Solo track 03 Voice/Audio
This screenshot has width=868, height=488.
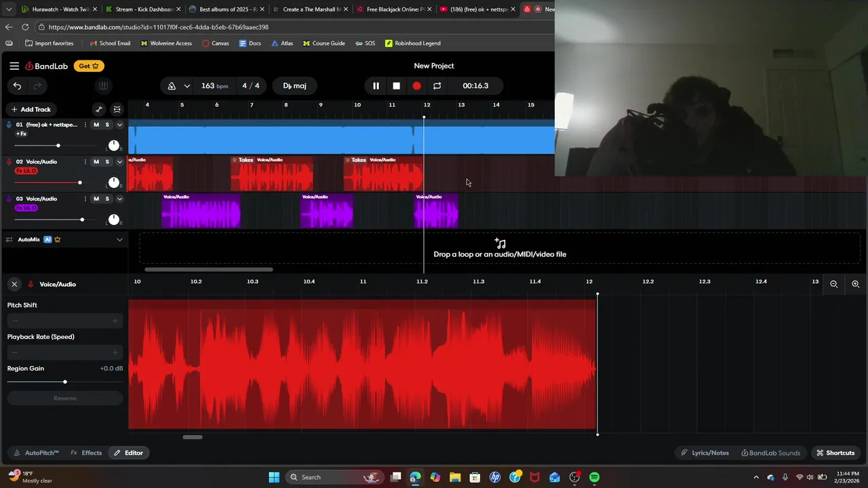107,199
